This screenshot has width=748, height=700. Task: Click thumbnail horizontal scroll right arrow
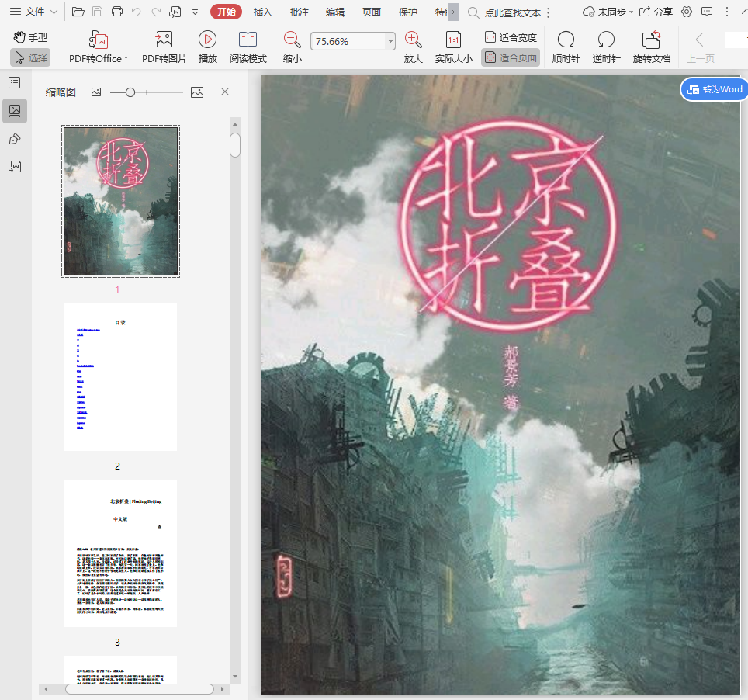(222, 689)
